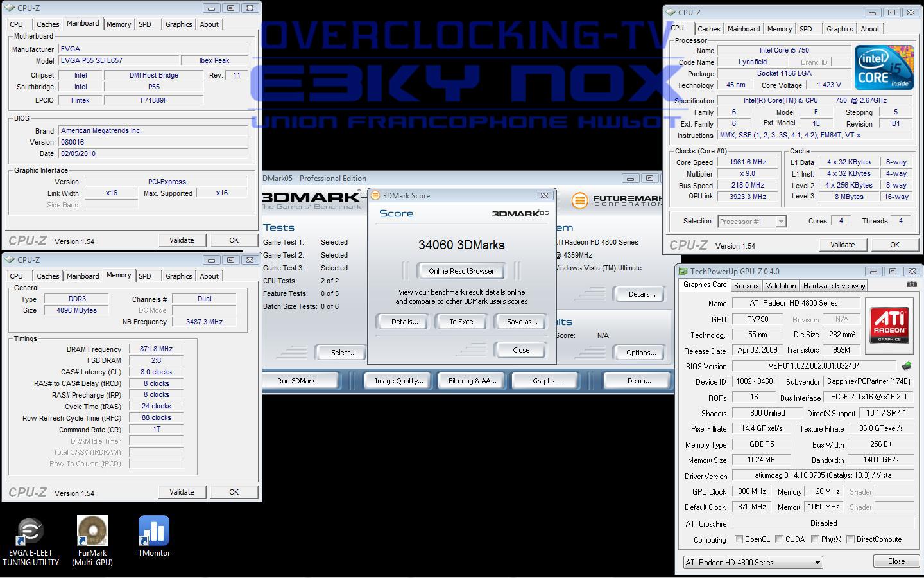Click the 34060 3DMarks score text
The image size is (924, 578).
click(x=461, y=245)
